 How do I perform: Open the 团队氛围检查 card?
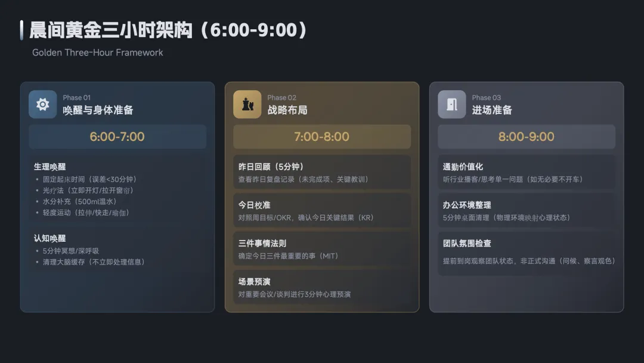[527, 253]
